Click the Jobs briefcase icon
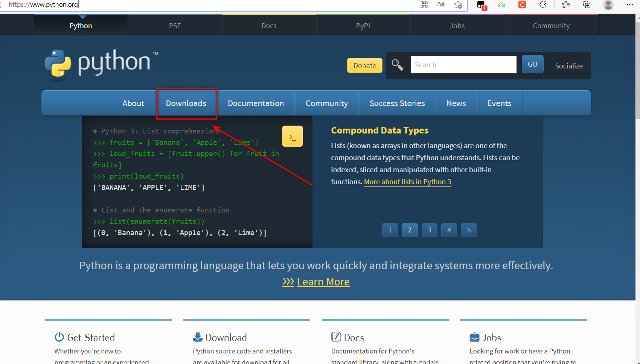Screen dimensions: 640x364 [474, 337]
